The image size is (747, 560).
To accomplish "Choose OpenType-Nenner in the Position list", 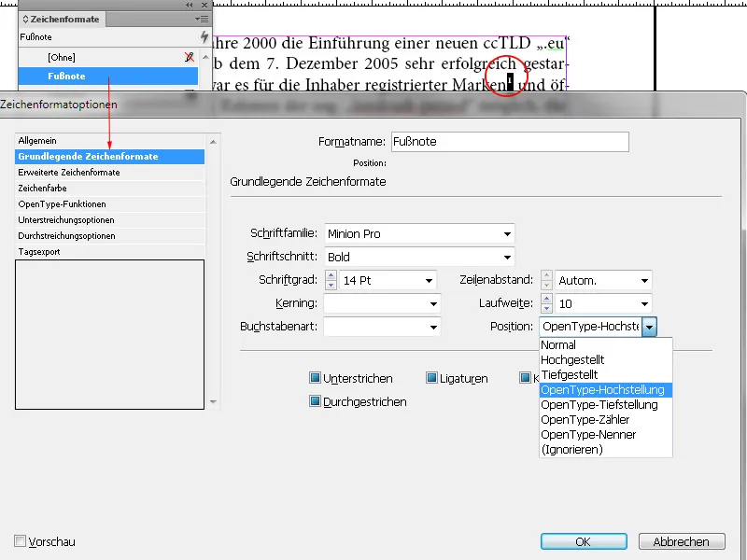I will pyautogui.click(x=605, y=435).
